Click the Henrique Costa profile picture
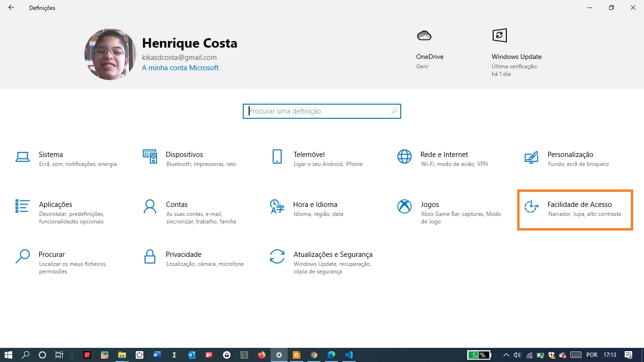Viewport: 644px width, 362px height. [110, 54]
